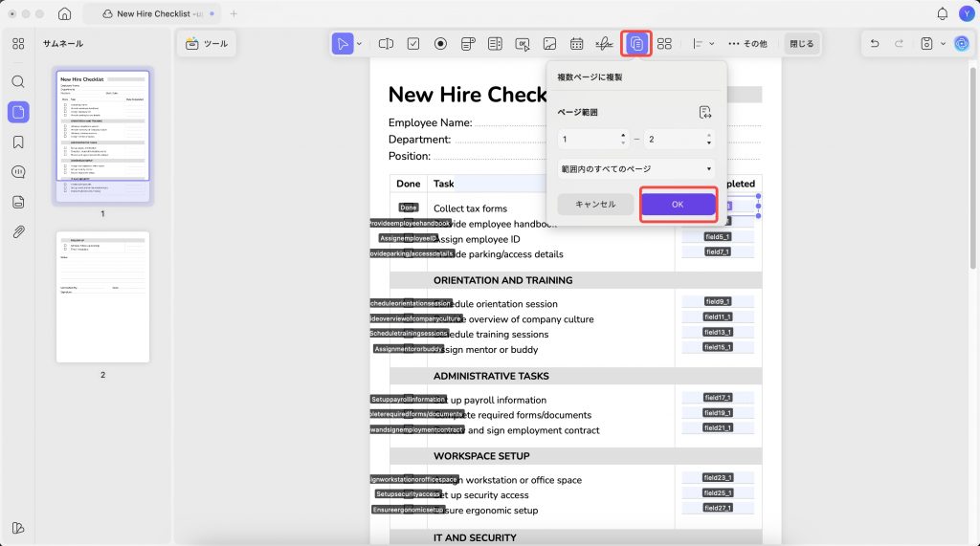Select the field9_1 form field
980x546 pixels.
[x=718, y=301]
